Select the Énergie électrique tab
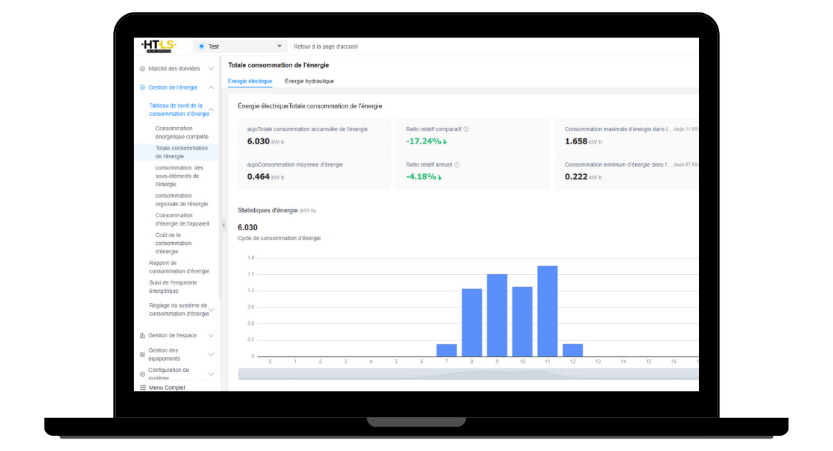The width and height of the screenshot is (833, 451). pyautogui.click(x=250, y=81)
